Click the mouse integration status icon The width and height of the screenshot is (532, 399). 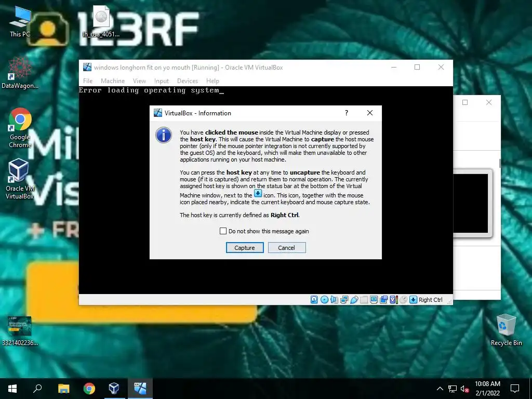[403, 300]
